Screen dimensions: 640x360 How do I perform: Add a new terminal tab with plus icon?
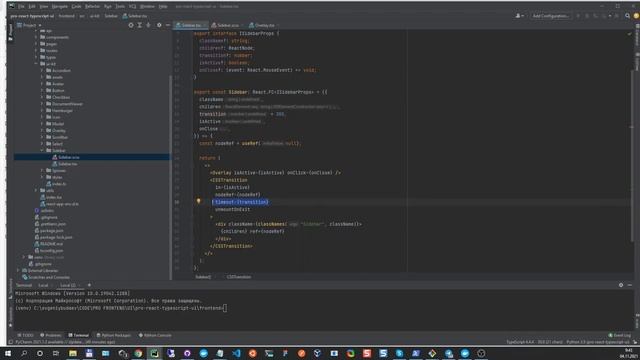89,285
